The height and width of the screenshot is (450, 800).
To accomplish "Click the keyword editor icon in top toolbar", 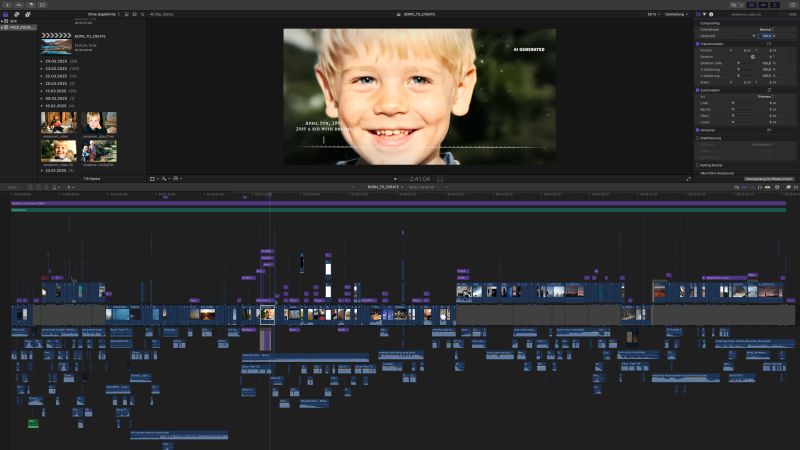I will click(x=19, y=5).
